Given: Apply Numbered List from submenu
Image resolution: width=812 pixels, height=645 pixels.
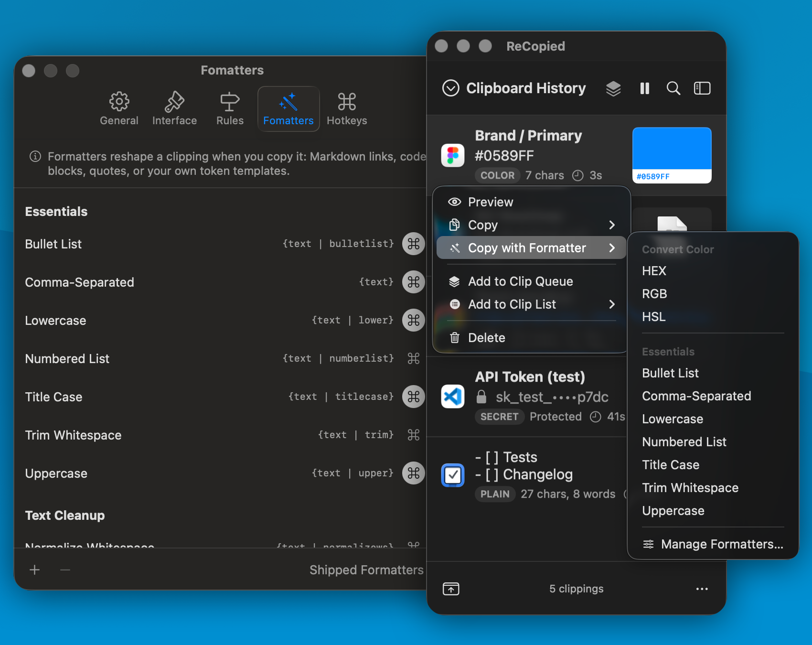Looking at the screenshot, I should pyautogui.click(x=713, y=442).
